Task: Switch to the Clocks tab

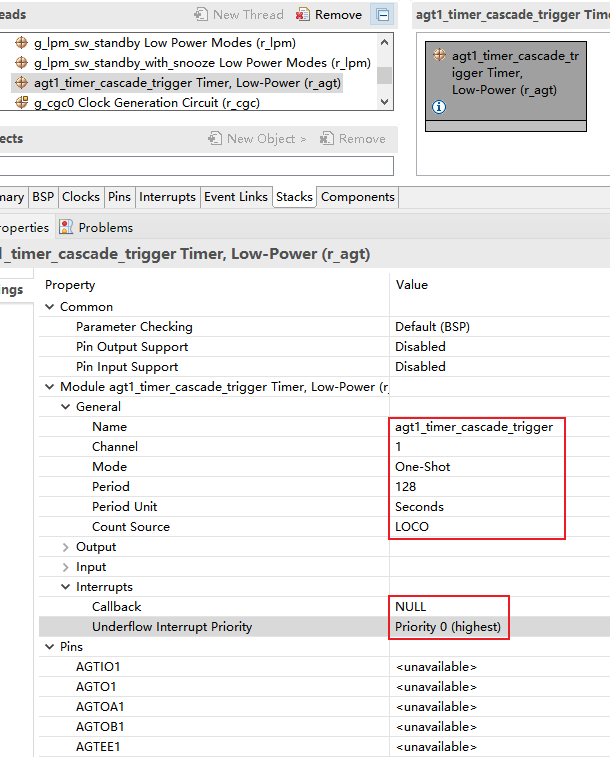Action: 81,197
